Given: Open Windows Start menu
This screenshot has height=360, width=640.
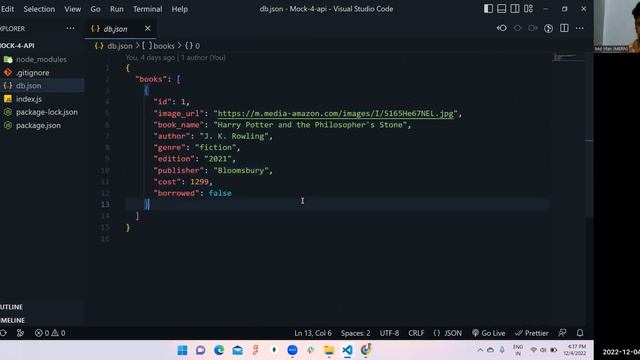Looking at the screenshot, I should click(x=182, y=350).
